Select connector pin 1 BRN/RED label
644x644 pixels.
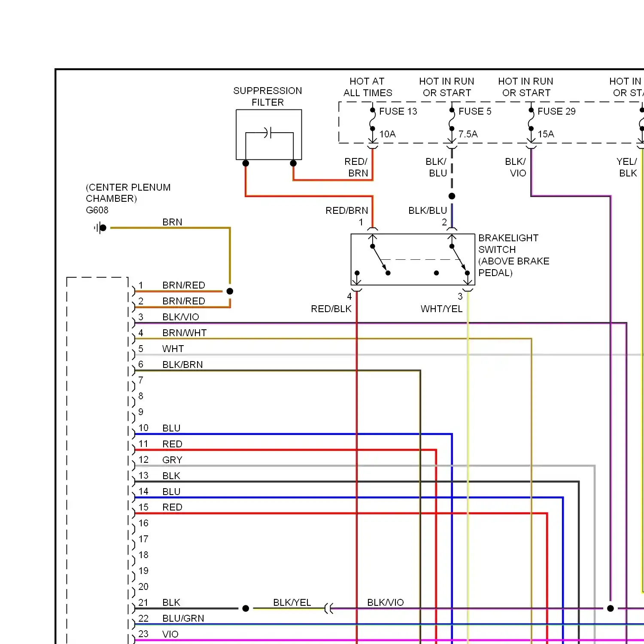pos(184,285)
